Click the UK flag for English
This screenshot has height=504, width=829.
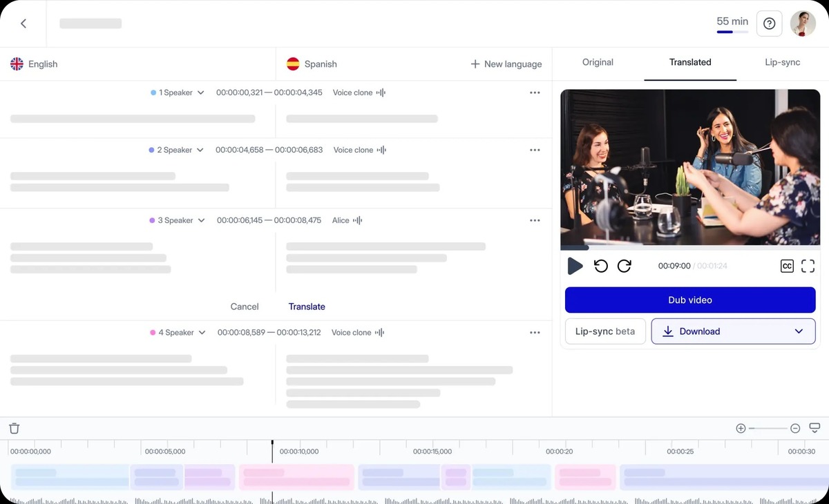pos(17,64)
